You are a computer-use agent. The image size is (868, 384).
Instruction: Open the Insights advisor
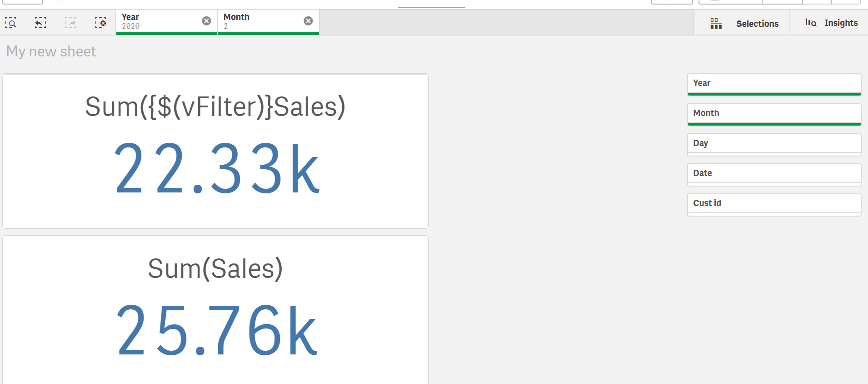click(831, 23)
